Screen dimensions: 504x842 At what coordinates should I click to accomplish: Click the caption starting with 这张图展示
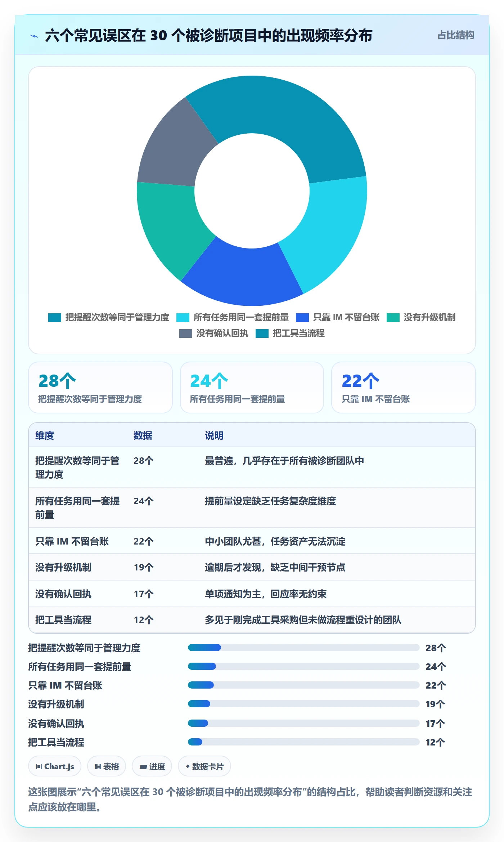(250, 799)
